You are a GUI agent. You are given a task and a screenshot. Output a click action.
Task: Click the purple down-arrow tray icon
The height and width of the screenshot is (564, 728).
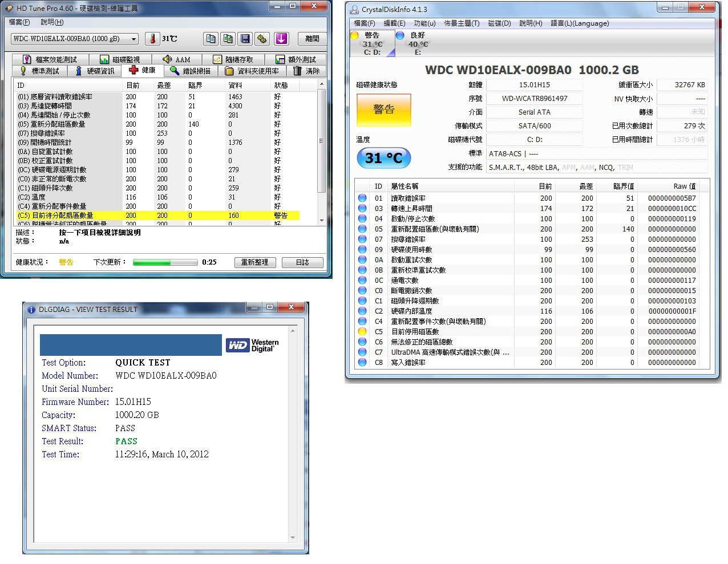[281, 39]
